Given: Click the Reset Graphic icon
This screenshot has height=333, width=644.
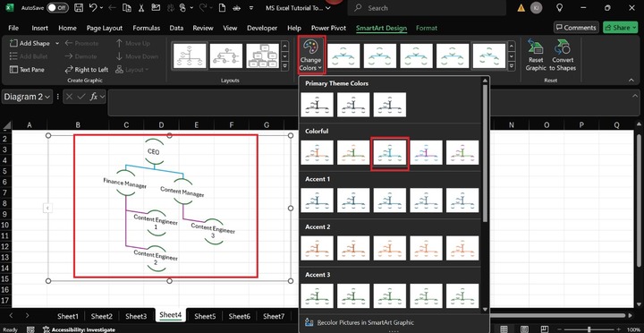Looking at the screenshot, I should (536, 47).
